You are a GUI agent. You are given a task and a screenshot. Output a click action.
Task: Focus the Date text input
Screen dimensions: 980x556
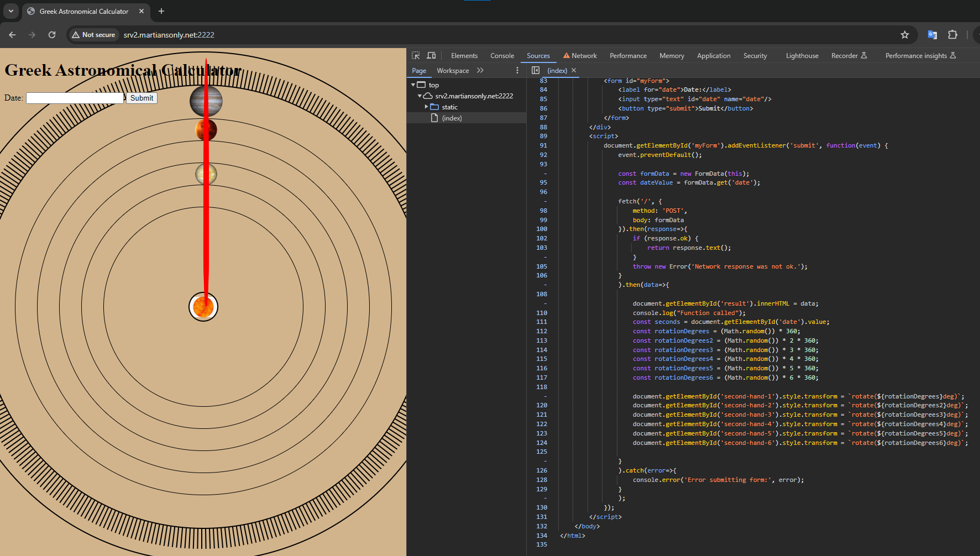[x=75, y=98]
